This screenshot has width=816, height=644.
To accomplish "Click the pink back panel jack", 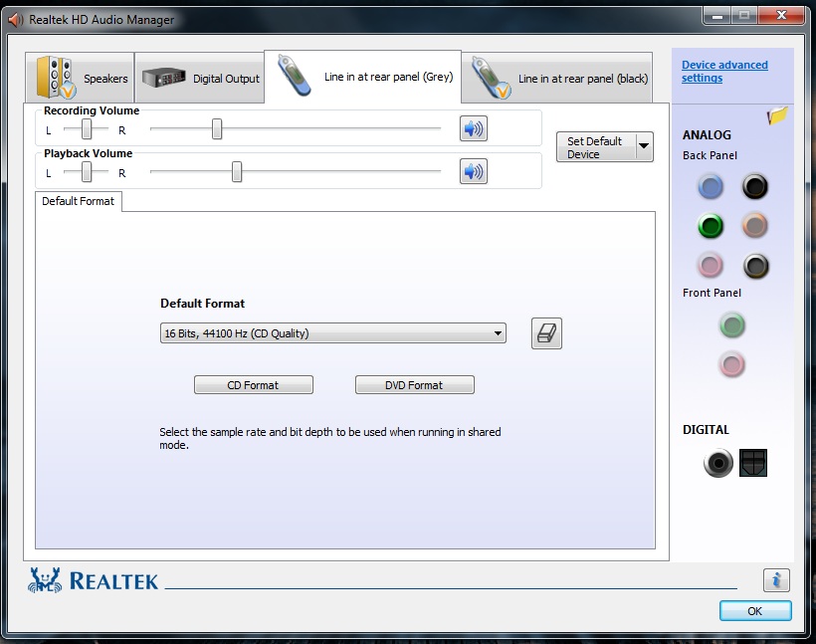I will coord(711,266).
